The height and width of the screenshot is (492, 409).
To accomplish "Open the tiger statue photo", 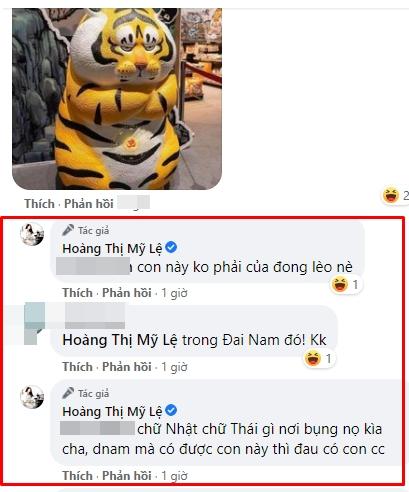I will 117,99.
